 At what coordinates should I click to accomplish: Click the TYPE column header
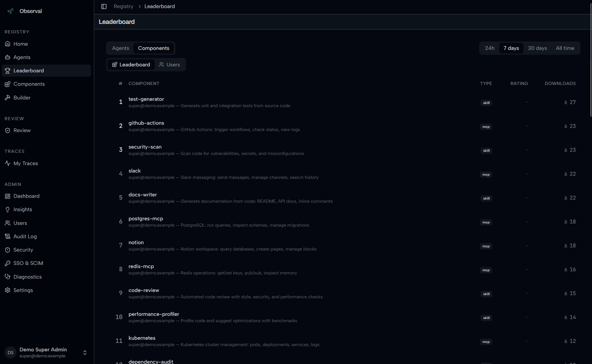pyautogui.click(x=486, y=84)
